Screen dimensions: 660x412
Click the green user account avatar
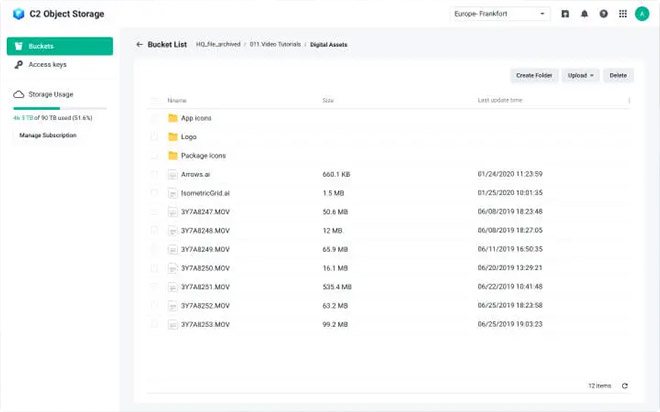642,14
